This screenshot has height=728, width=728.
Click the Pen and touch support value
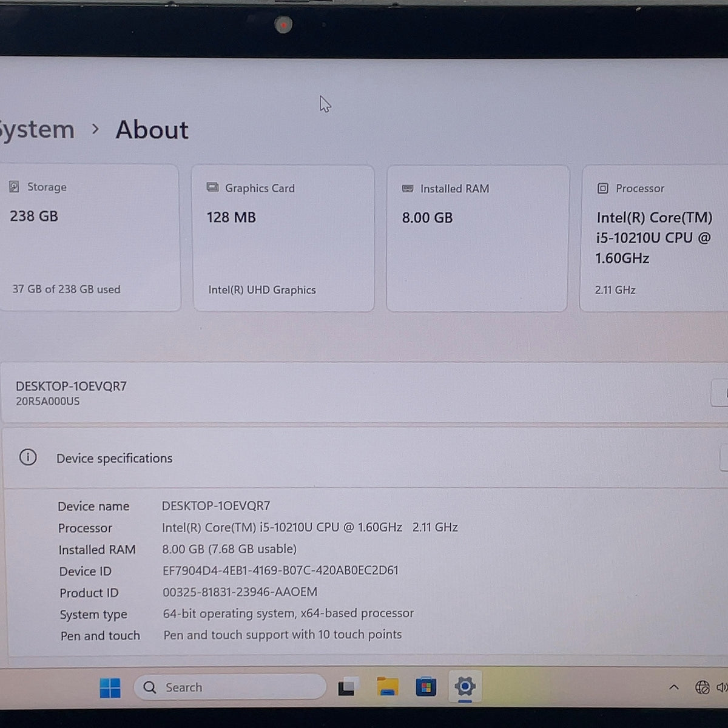pyautogui.click(x=283, y=635)
